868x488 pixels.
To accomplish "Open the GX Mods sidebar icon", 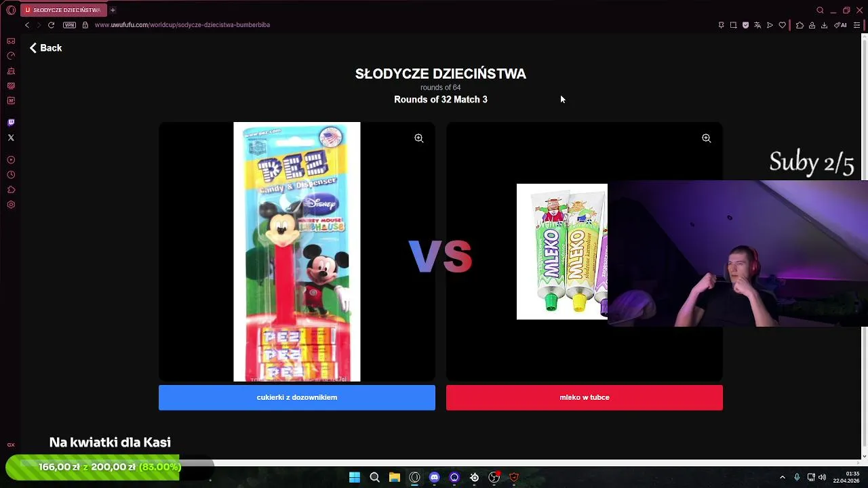I will click(11, 85).
